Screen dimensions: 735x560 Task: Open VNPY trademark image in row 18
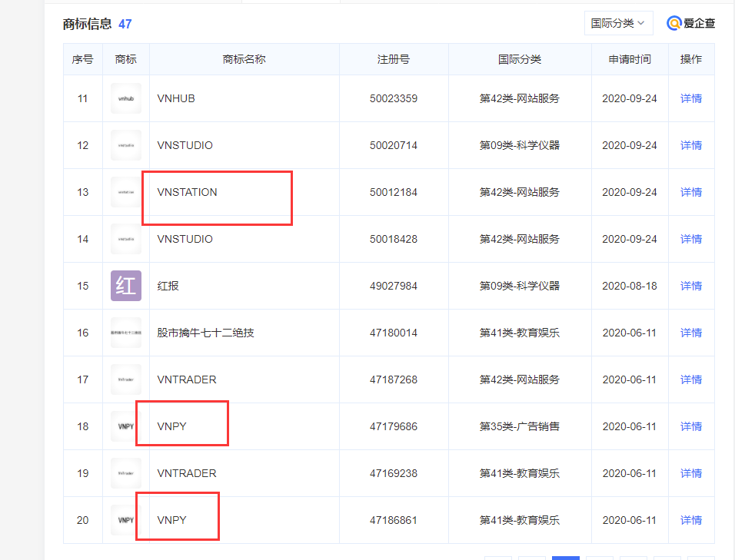pyautogui.click(x=125, y=426)
